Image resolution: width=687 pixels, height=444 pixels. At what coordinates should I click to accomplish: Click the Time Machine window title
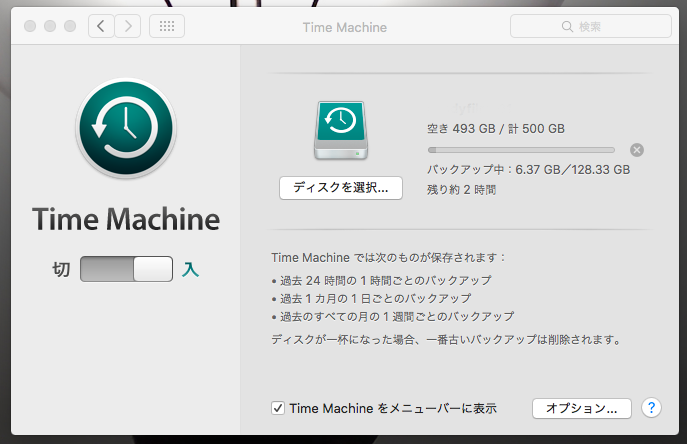point(345,27)
